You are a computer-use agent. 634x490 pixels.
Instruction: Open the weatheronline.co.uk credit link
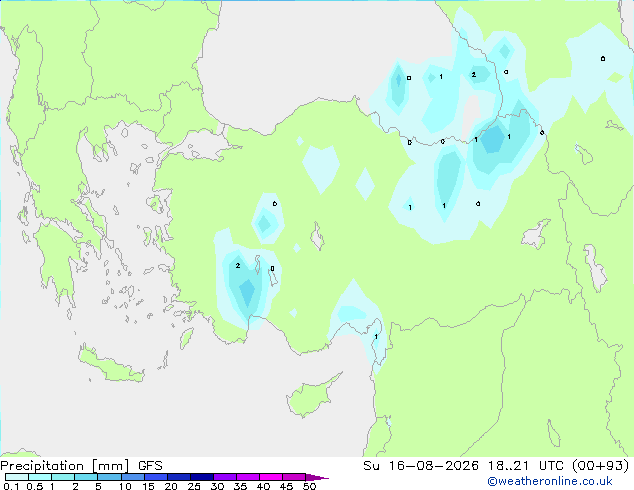click(x=550, y=481)
